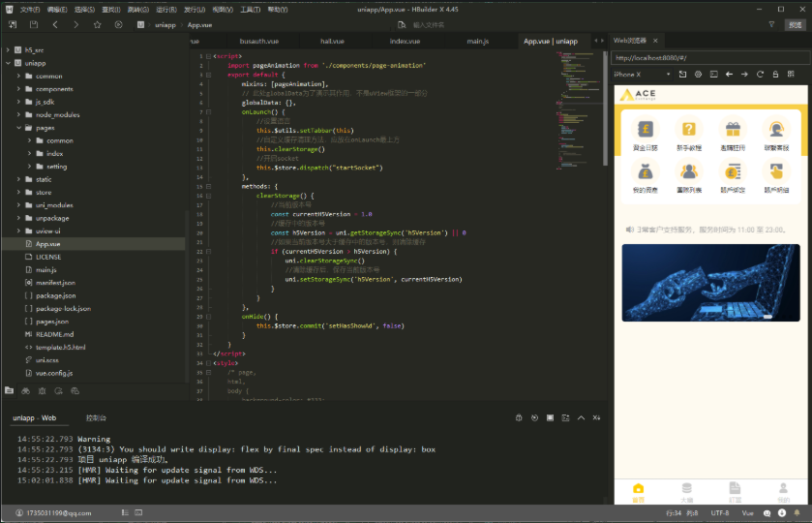Click the binoculars search icon below file tree
This screenshot has width=812, height=523.
[25, 391]
